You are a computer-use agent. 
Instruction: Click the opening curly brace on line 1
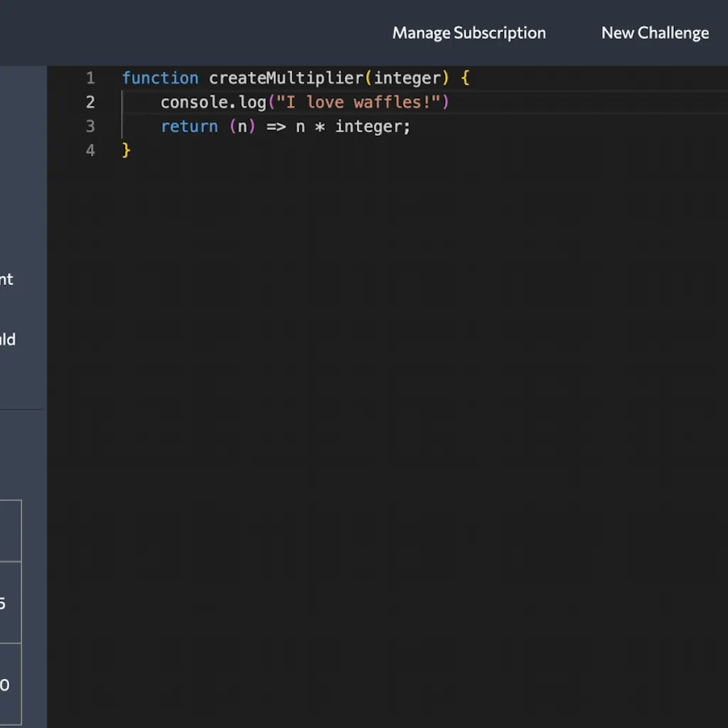pyautogui.click(x=466, y=78)
